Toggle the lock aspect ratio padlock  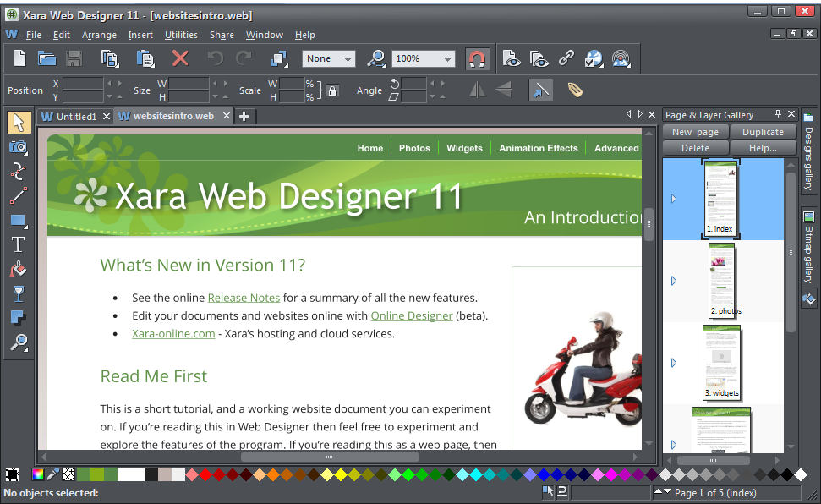[332, 90]
